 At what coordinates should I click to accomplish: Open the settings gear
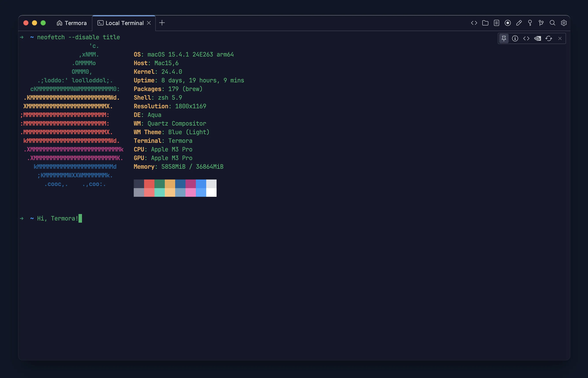click(564, 23)
